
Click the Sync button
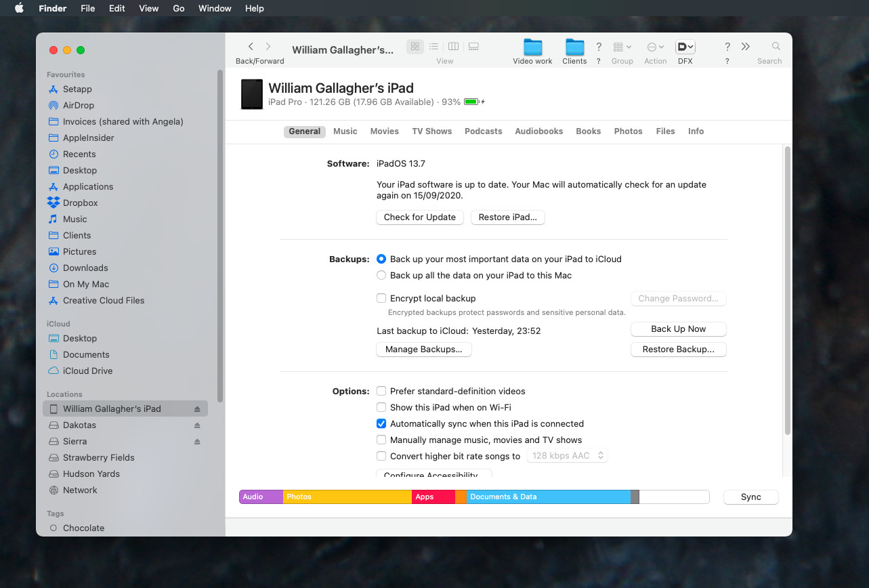coord(751,497)
